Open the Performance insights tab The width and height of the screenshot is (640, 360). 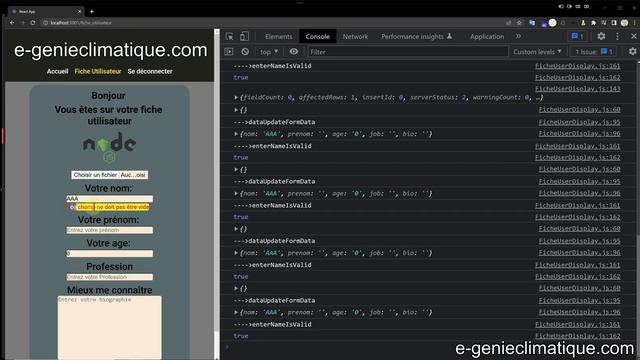pyautogui.click(x=417, y=36)
